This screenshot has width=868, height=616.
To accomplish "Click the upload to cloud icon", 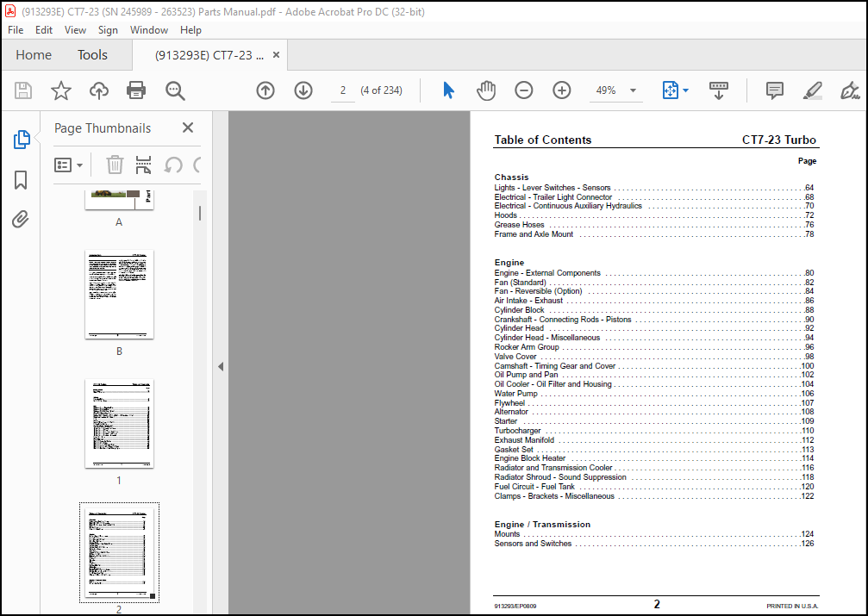I will (99, 90).
